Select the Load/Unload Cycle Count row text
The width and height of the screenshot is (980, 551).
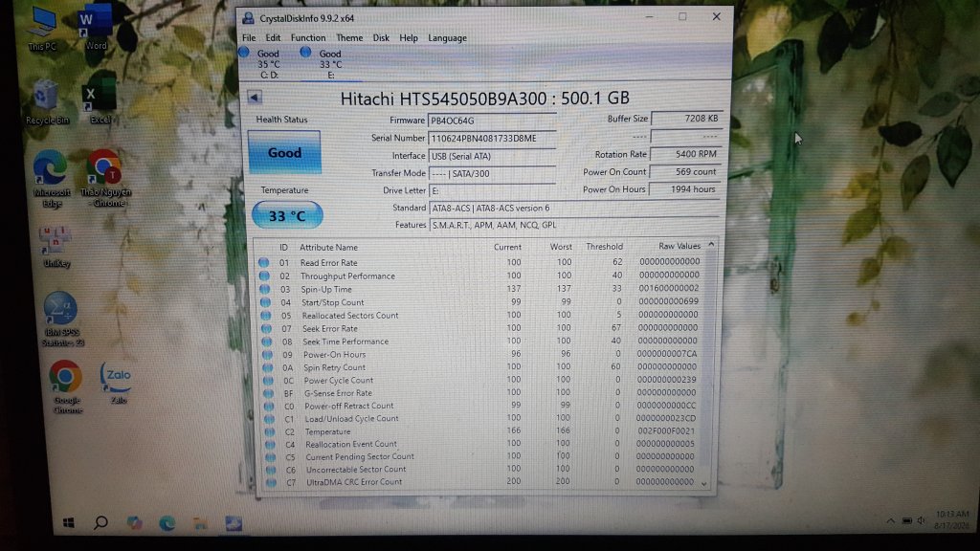(351, 419)
